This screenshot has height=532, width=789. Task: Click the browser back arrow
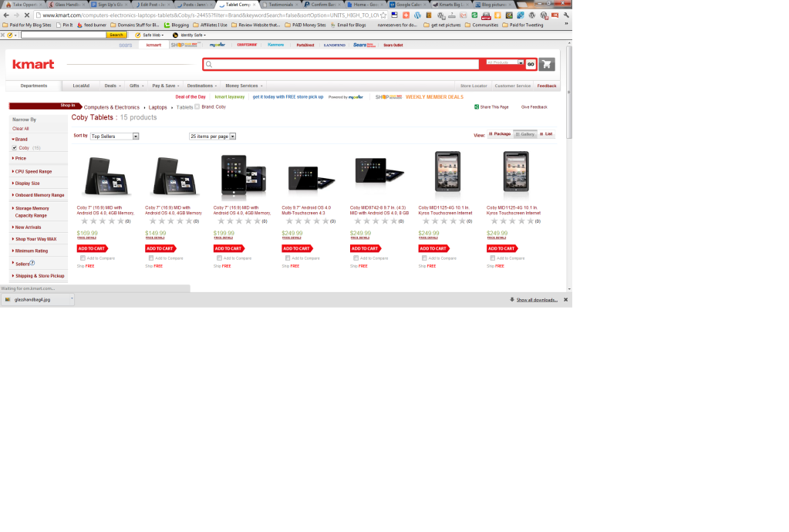(6, 15)
